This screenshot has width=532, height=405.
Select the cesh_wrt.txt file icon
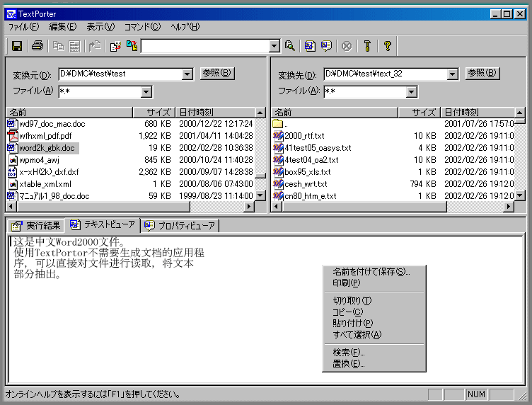point(278,184)
